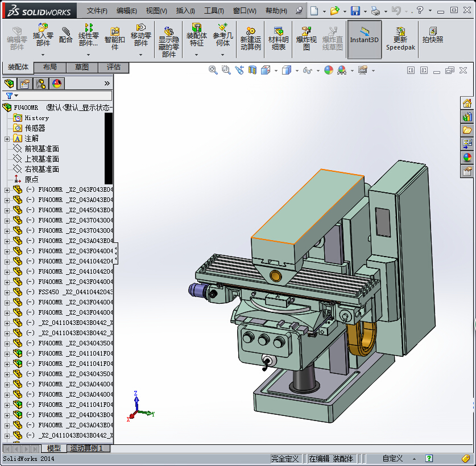Screen dimensions: 476x466
Task: Toggle the Instant3D button
Action: [x=364, y=35]
